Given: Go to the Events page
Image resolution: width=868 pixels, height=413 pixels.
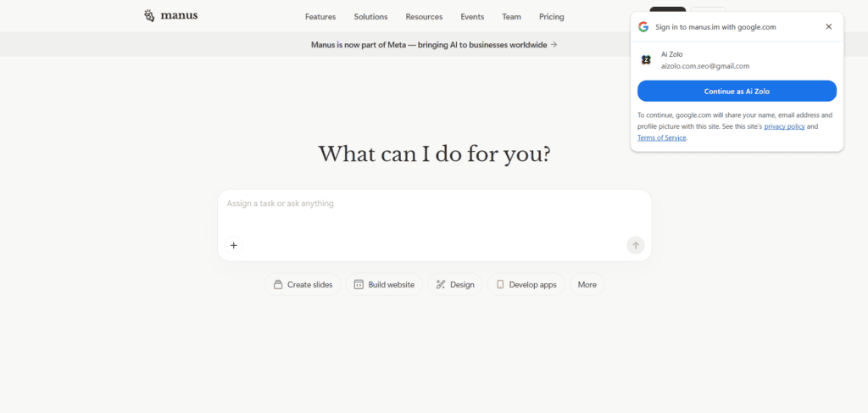Looking at the screenshot, I should coord(472,17).
